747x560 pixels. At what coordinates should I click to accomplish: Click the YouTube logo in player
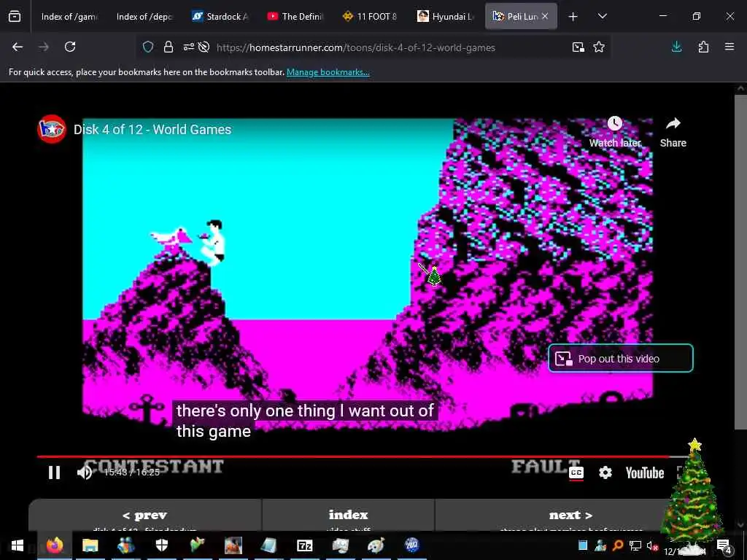point(645,472)
